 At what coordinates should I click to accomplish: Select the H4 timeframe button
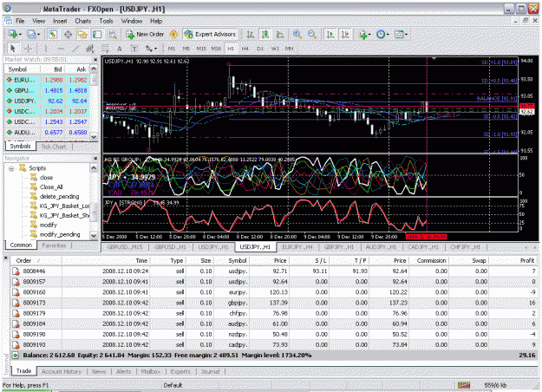click(245, 49)
